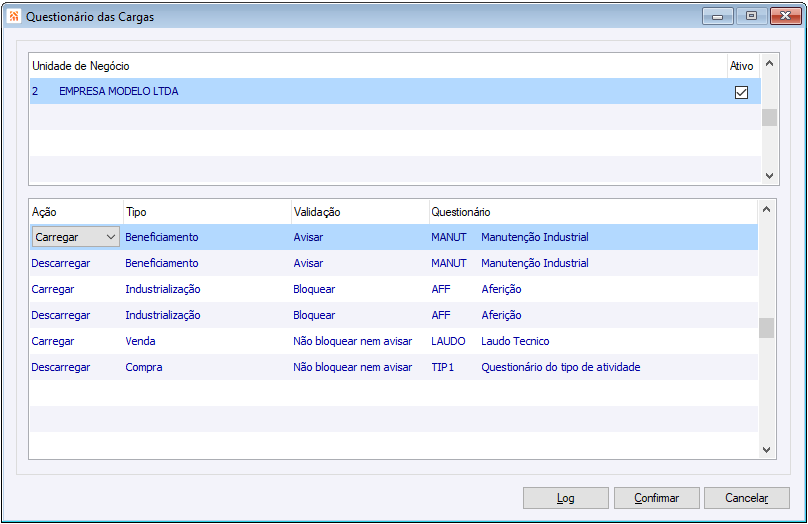Maximize the Questionário das Cargas window
The height and width of the screenshot is (524, 808).
[751, 16]
